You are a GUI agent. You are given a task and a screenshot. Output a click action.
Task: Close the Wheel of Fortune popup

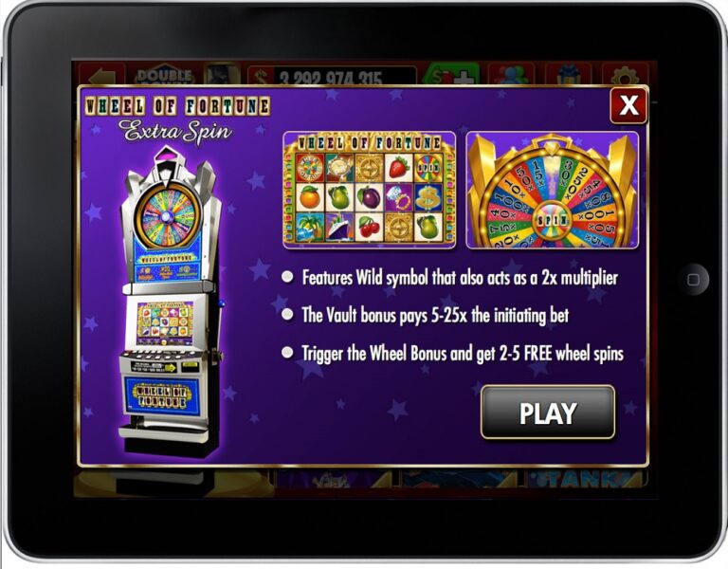[x=628, y=105]
